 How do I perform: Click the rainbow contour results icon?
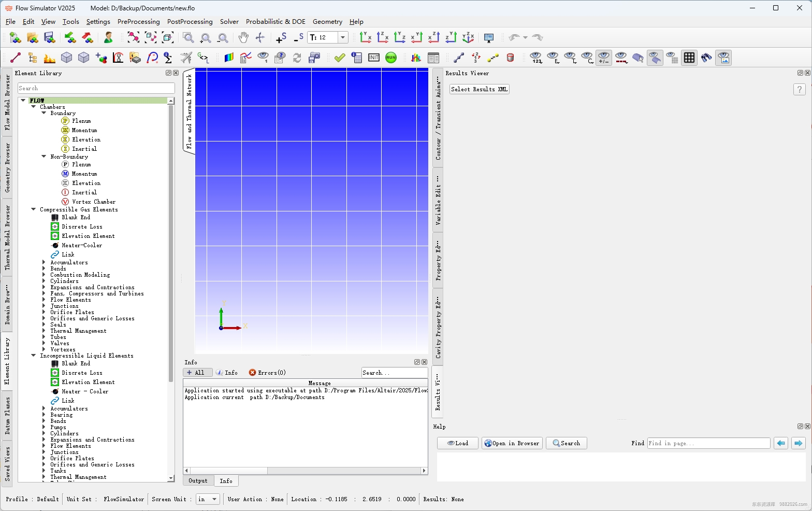(229, 58)
